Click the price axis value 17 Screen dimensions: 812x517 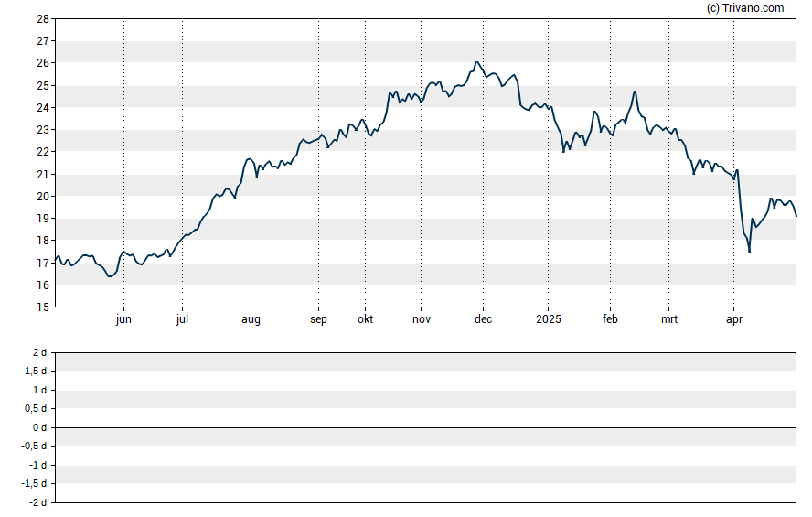(43, 264)
